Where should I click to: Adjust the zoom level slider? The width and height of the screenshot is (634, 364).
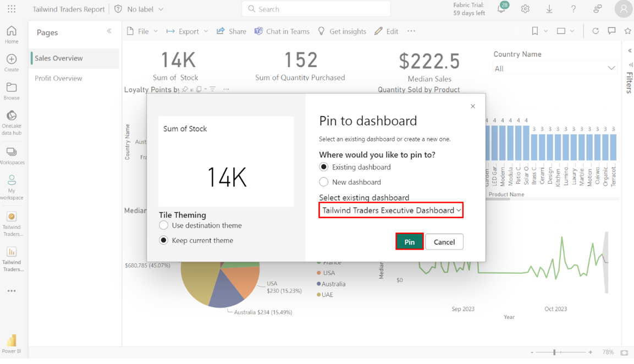pyautogui.click(x=555, y=352)
